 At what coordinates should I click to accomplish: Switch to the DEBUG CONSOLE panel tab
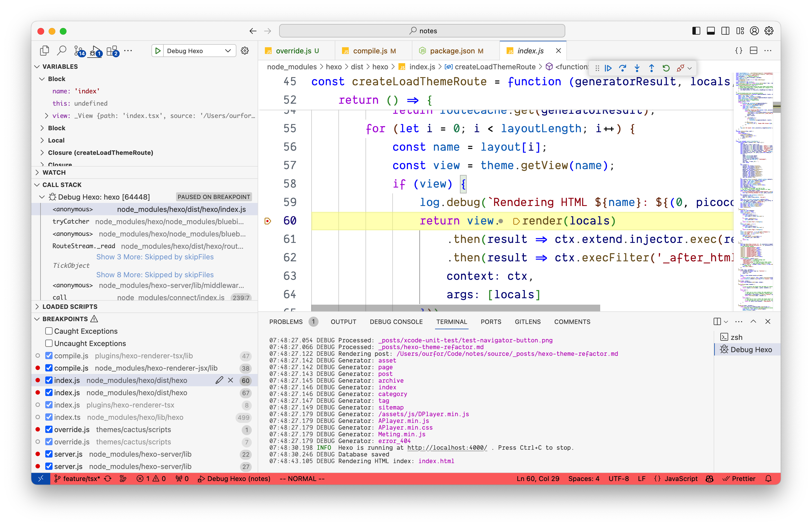tap(396, 321)
